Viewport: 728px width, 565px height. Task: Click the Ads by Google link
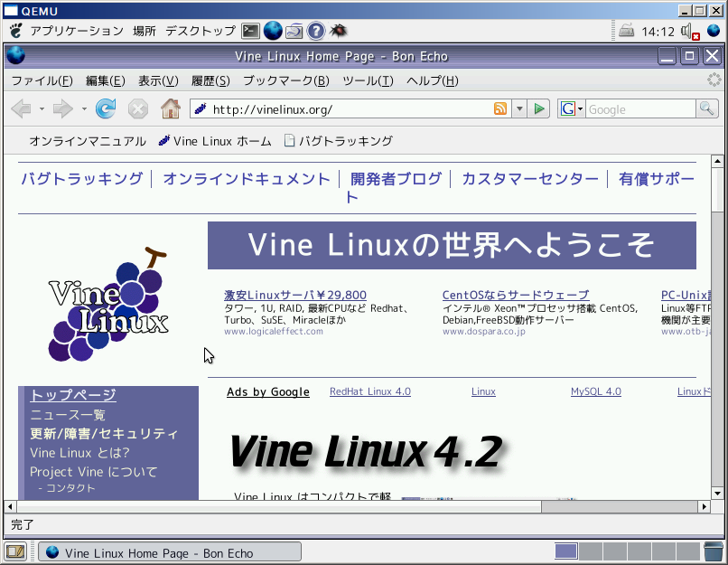click(x=268, y=392)
